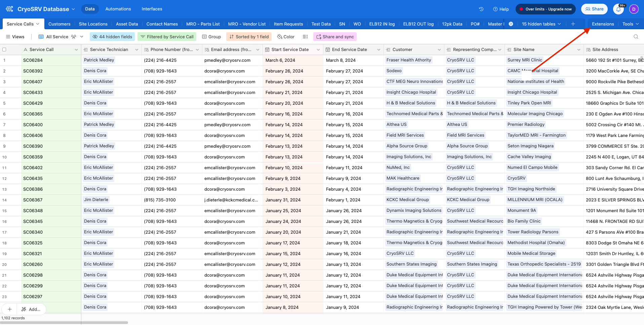Open the notifications bell
This screenshot has width=644, height=325.
pos(618,9)
